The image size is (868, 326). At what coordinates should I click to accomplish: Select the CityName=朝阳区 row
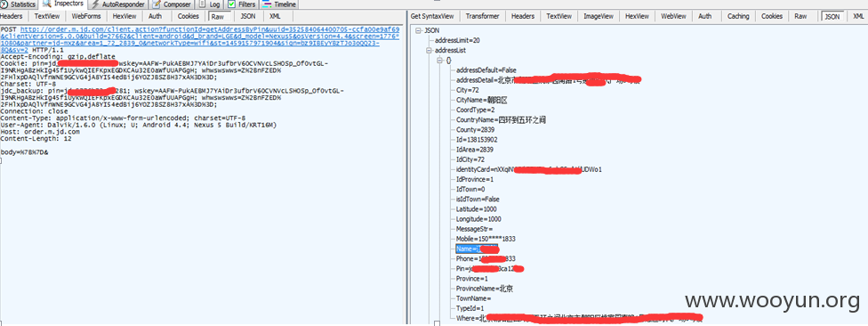click(x=482, y=100)
